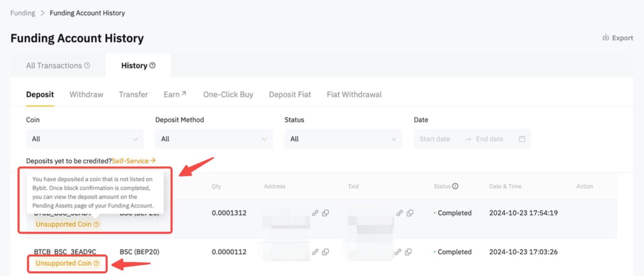Go to Funding breadcrumb link

(23, 13)
